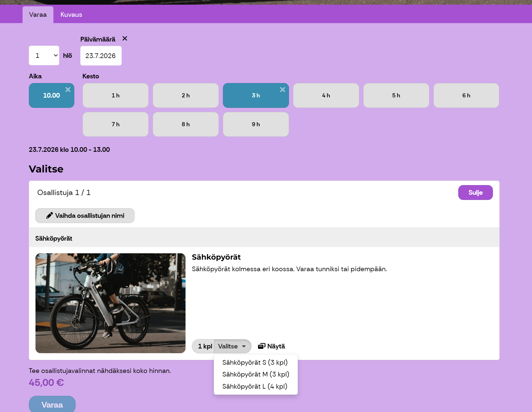Image resolution: width=532 pixels, height=412 pixels.
Task: Open the Varaa tab
Action: (38, 15)
